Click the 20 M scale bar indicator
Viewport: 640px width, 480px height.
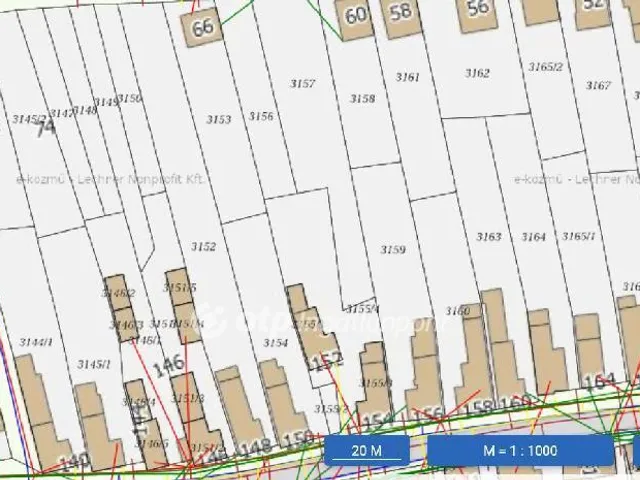(367, 450)
